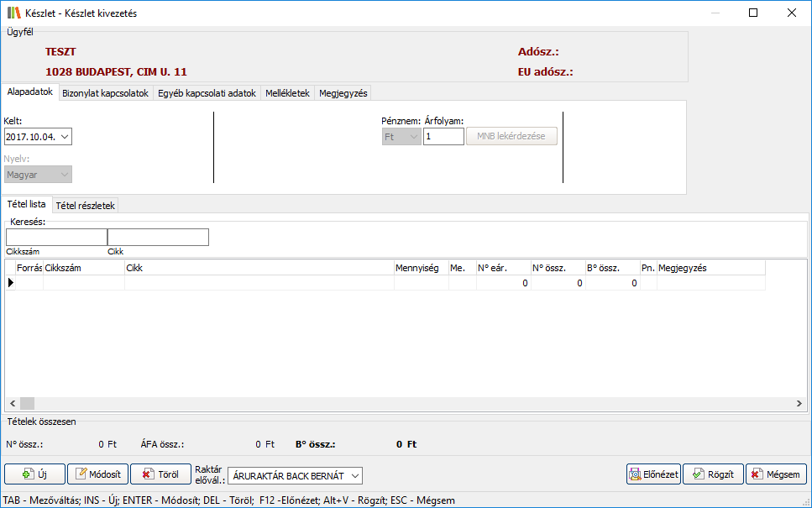Screen dimensions: 812x508
Task: Go to the Megjegyzés tab
Action: 343,93
